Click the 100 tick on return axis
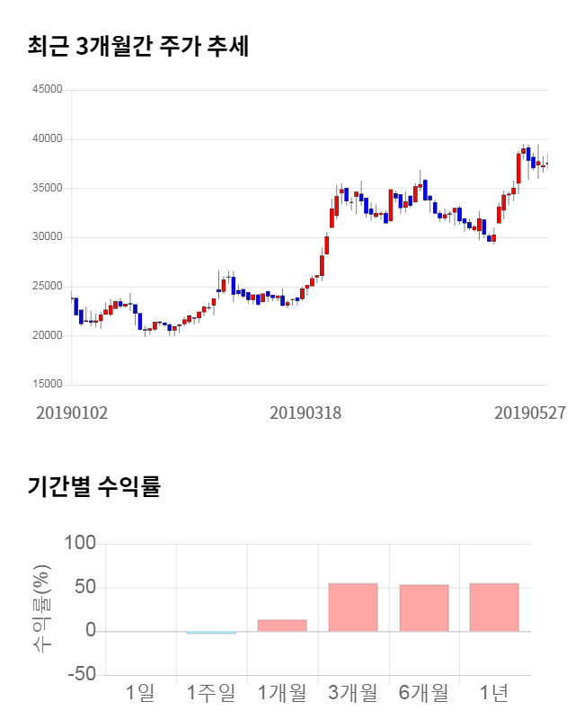 79,544
